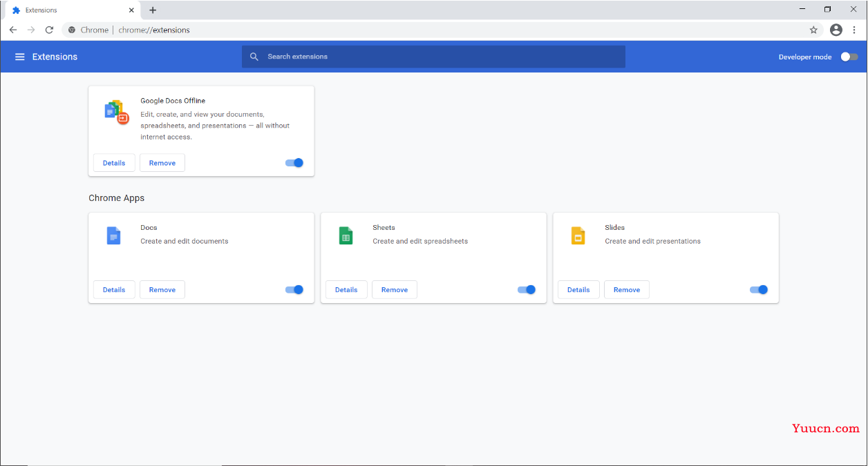
Task: Focus the Search extensions field
Action: point(433,57)
